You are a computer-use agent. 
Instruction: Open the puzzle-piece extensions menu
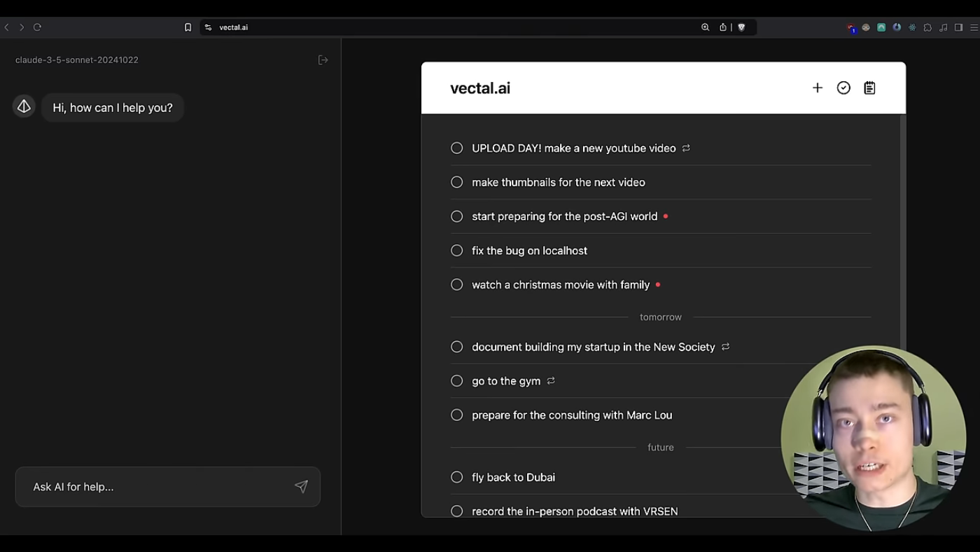927,27
